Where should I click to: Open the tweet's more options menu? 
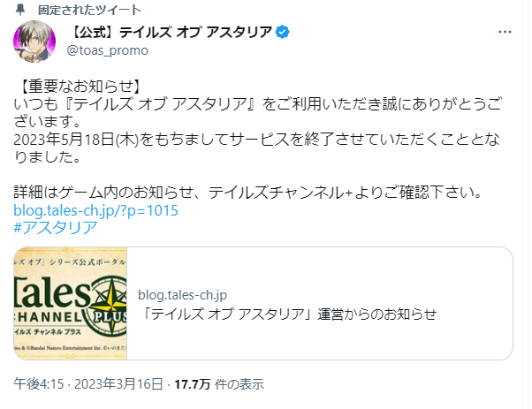click(505, 33)
